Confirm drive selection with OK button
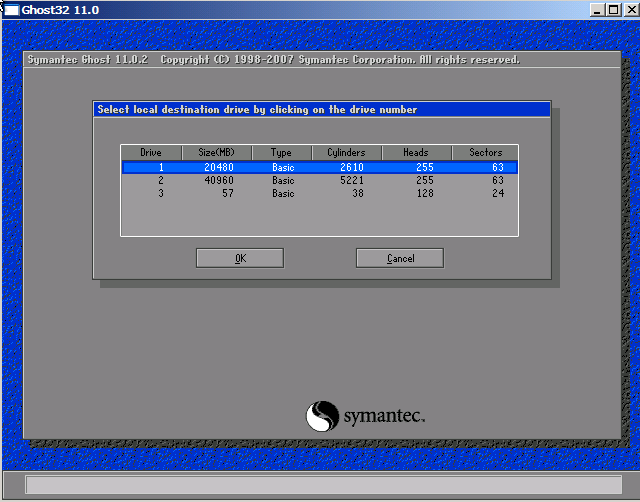 pos(240,258)
